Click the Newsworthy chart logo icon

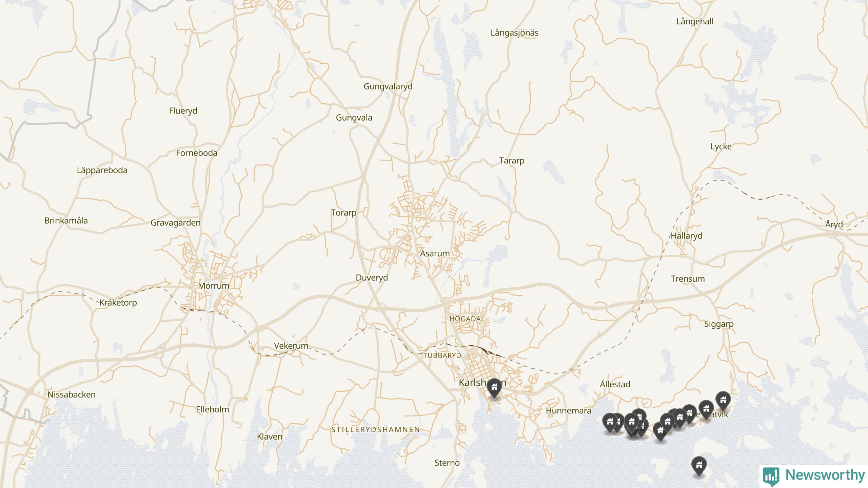(x=771, y=476)
